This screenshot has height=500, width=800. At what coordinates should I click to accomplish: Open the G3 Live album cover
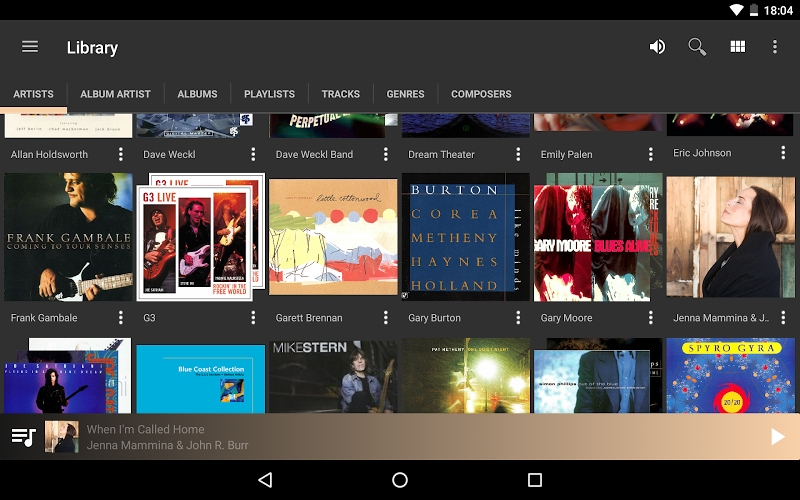click(x=201, y=237)
